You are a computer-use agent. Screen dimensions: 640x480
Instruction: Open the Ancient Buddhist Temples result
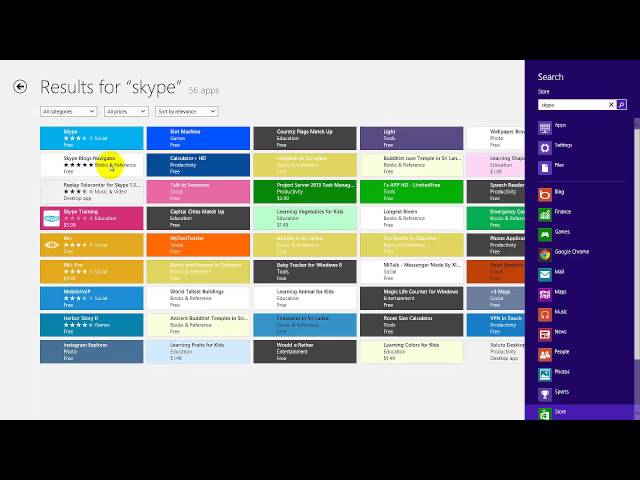pos(198,325)
